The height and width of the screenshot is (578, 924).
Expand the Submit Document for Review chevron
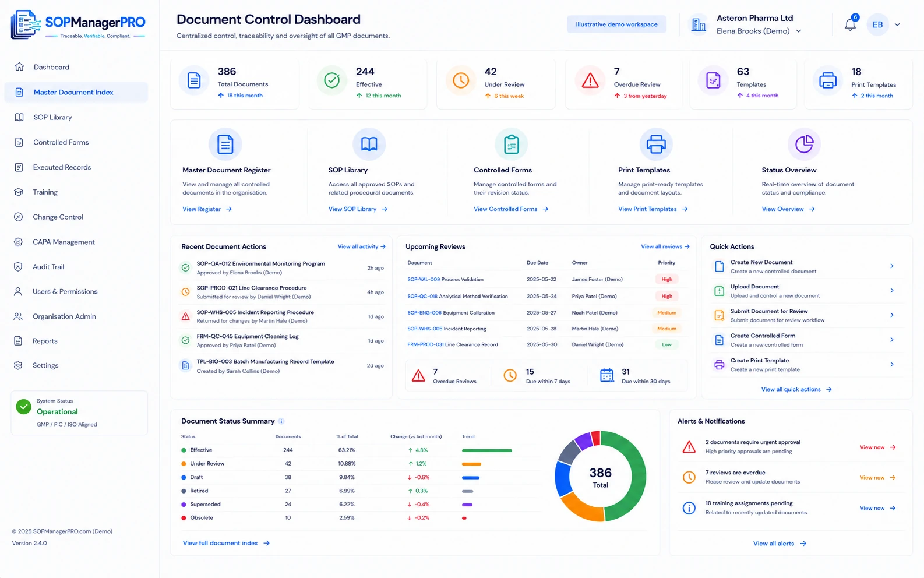point(892,315)
